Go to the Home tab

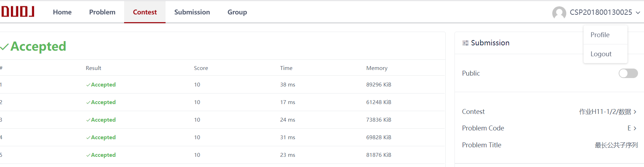click(62, 12)
